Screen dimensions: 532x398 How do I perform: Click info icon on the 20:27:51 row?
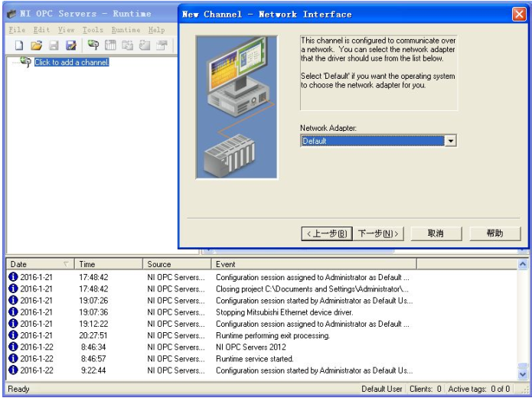pos(13,335)
